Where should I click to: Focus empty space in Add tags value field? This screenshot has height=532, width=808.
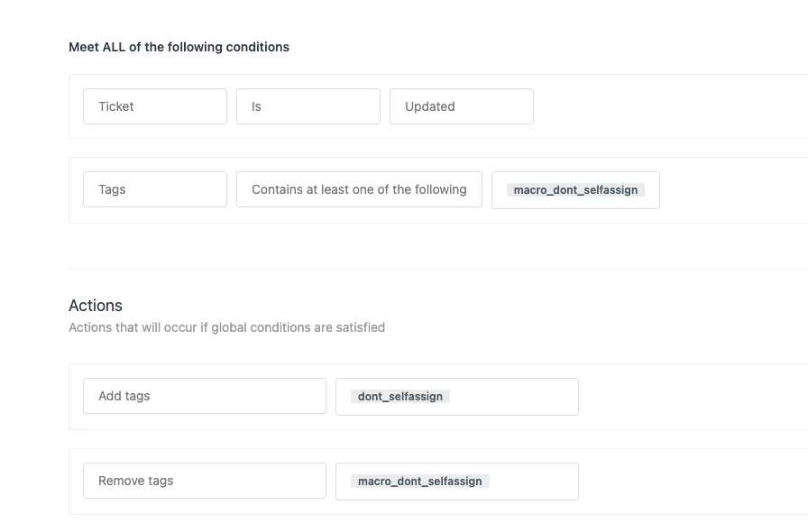click(523, 397)
